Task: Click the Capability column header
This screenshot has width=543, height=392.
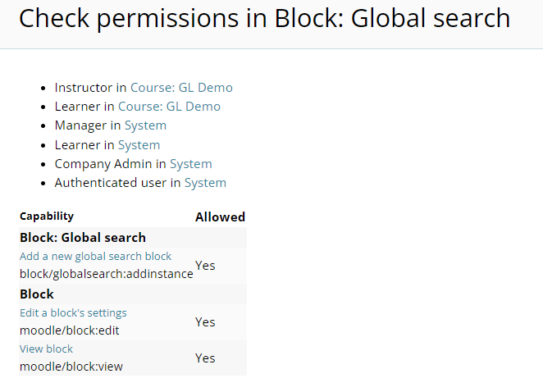Action: tap(47, 217)
